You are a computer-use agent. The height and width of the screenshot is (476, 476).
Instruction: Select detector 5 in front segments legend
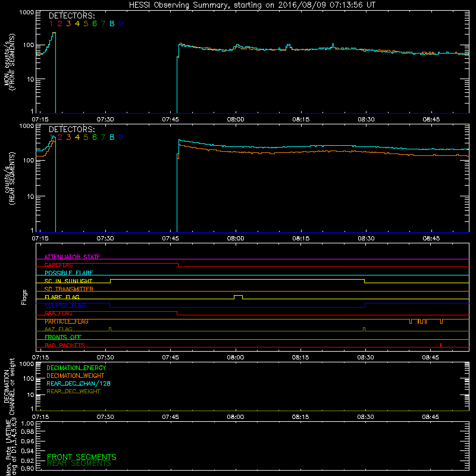tap(86, 24)
